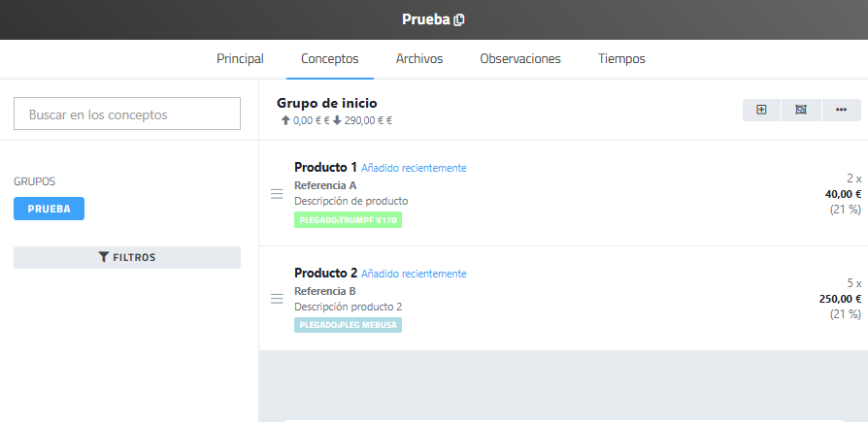Toggle the PRUEBA group button
The height and width of the screenshot is (422, 868).
pos(49,209)
